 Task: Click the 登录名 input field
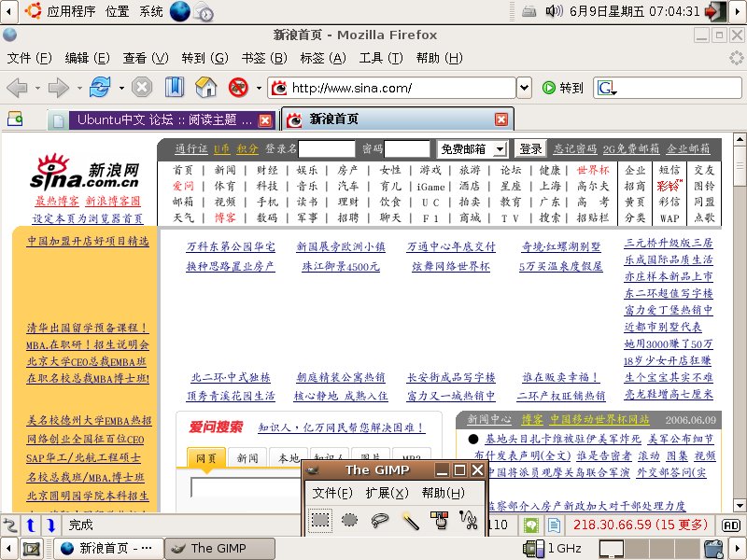[326, 149]
